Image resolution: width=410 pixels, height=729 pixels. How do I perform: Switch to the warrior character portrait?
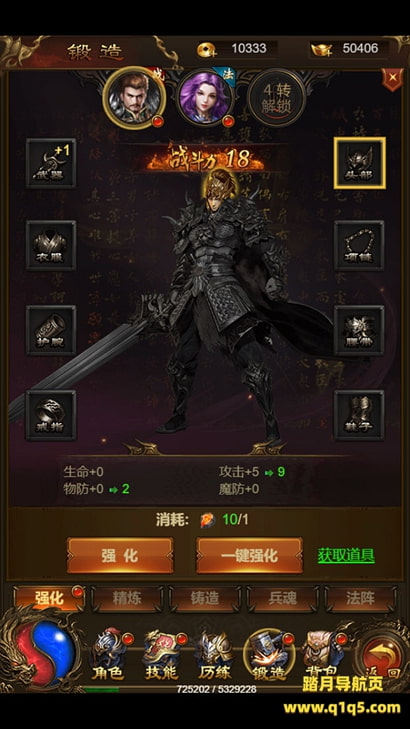[x=134, y=98]
